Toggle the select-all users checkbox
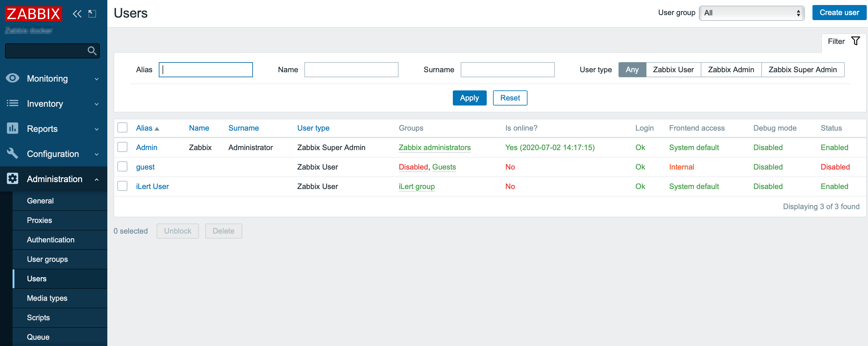Screen dimensions: 868x346 (x=122, y=128)
